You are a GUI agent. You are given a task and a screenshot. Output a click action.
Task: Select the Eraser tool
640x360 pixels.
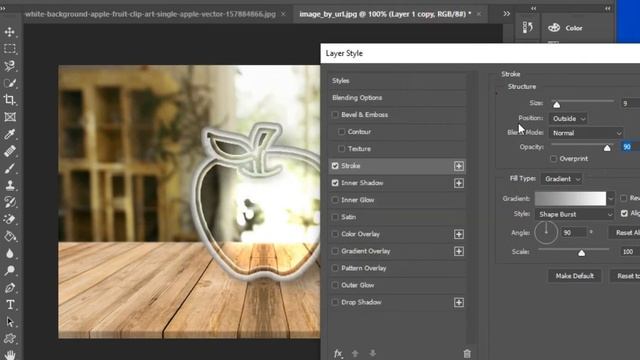coord(10,219)
